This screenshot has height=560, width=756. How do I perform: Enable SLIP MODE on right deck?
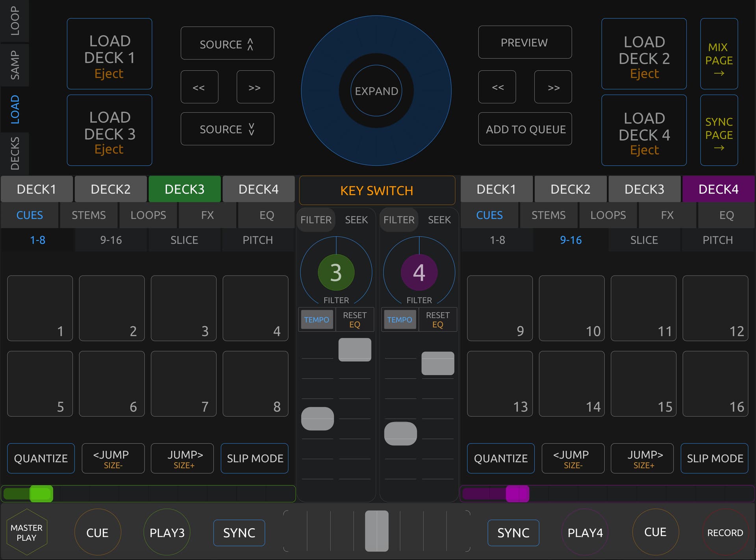coord(715,458)
